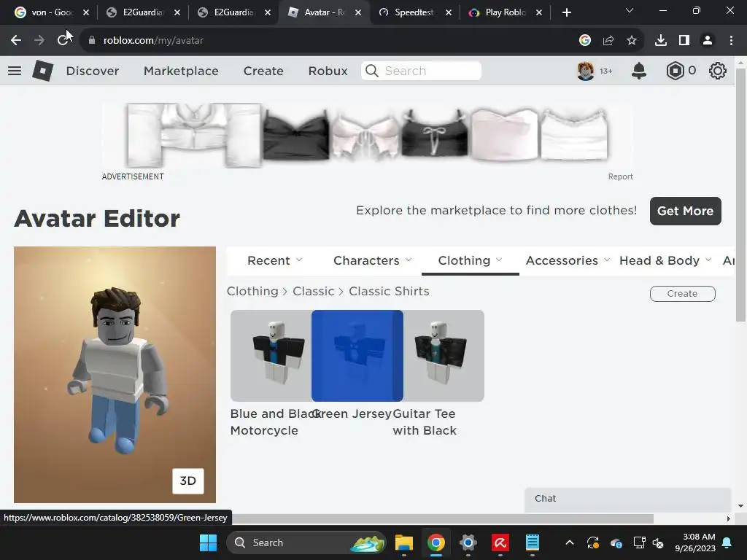Click the magnifier icon in Roblox search
The width and height of the screenshot is (747, 560).
tap(372, 71)
